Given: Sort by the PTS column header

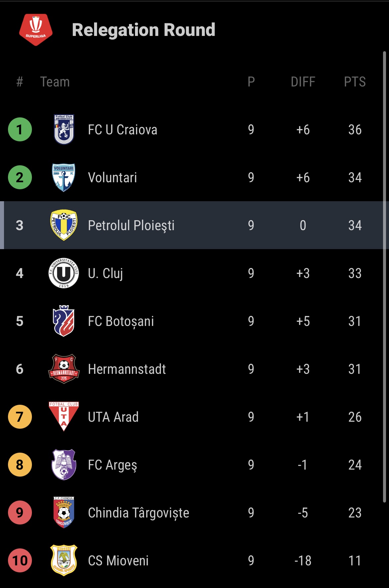Looking at the screenshot, I should click(355, 82).
